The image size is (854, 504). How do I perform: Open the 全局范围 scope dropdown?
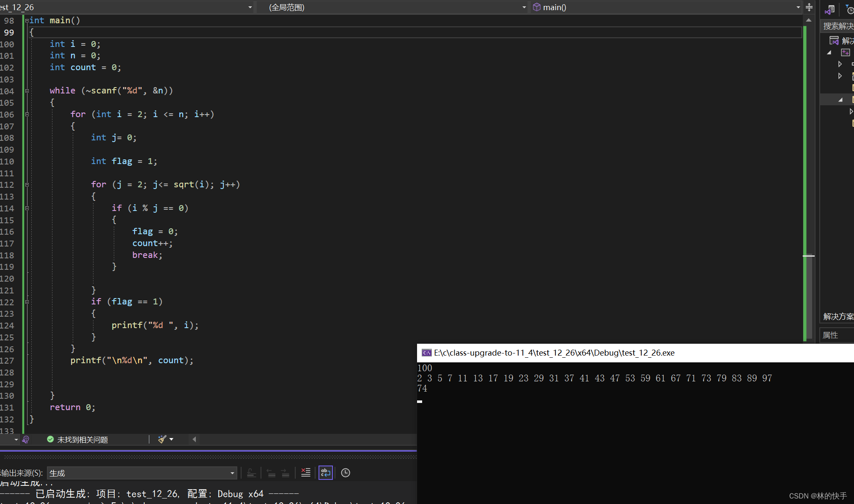pos(524,7)
